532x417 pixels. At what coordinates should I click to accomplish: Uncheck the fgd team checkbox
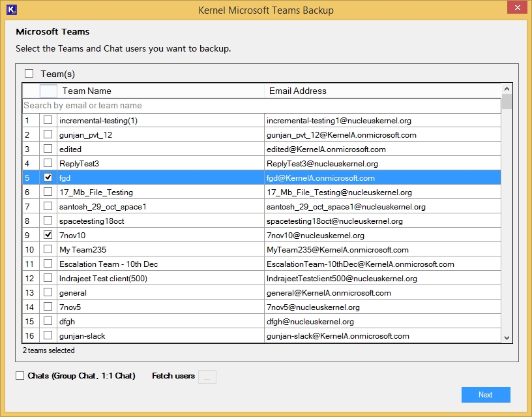click(x=47, y=178)
